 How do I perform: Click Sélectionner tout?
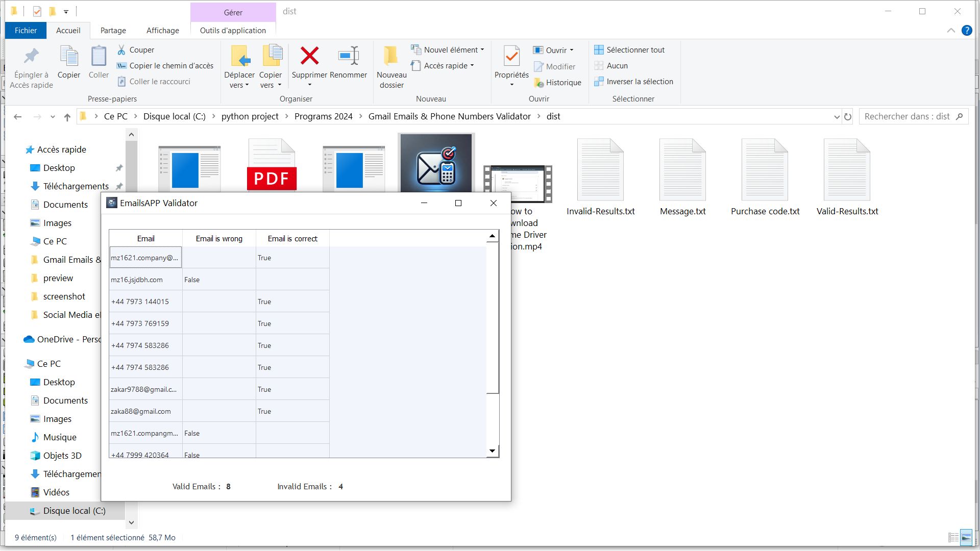point(629,50)
